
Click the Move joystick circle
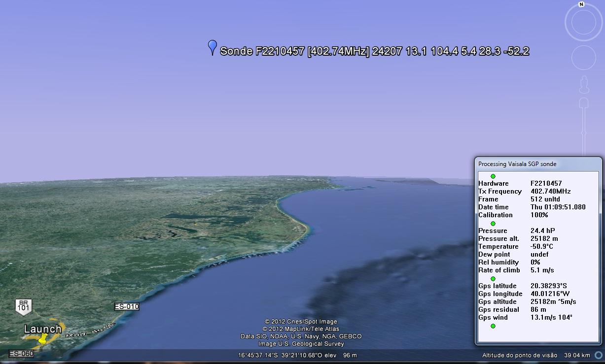(583, 58)
